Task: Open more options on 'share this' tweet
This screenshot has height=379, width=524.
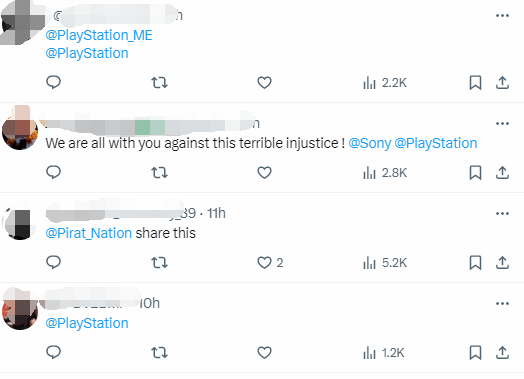Action: [502, 213]
